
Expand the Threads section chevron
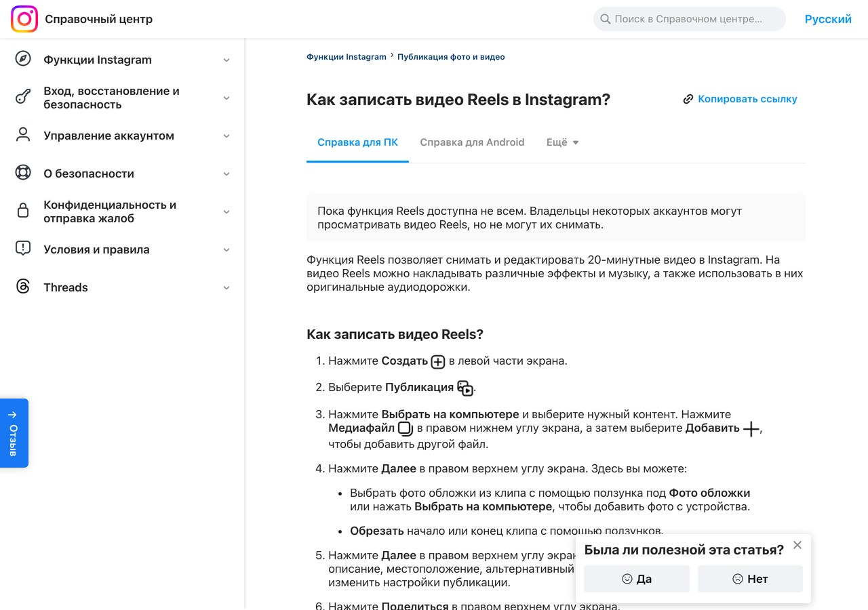[226, 287]
